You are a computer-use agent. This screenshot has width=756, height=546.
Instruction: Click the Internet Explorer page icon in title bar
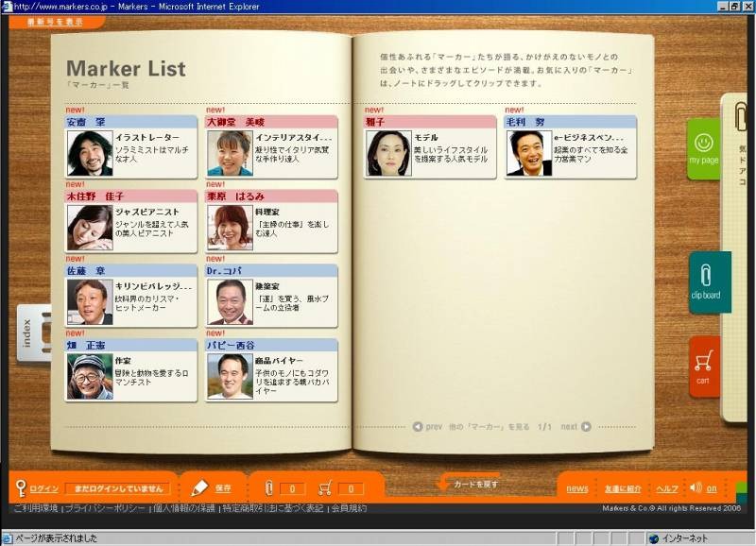point(7,7)
